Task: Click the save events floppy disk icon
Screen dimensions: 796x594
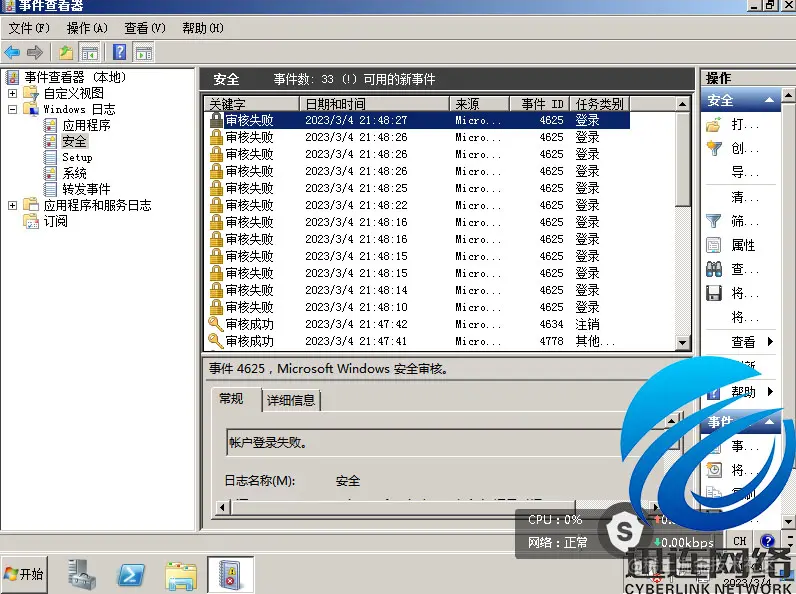Action: [714, 293]
